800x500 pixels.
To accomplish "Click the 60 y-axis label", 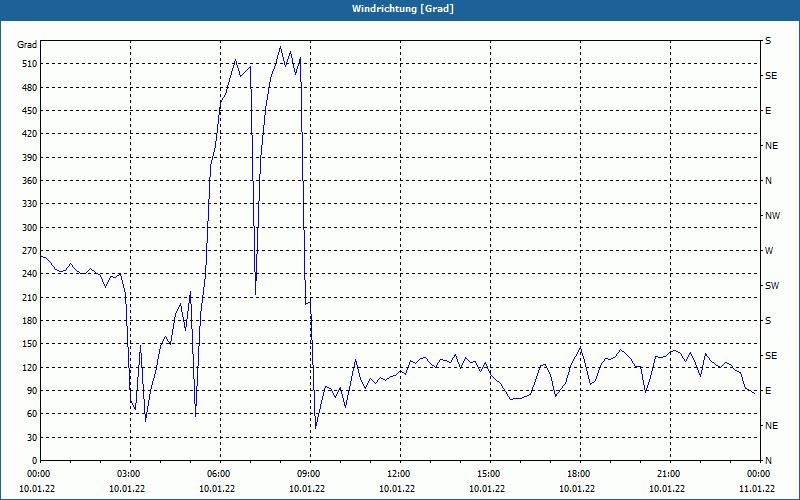I will 32,414.
